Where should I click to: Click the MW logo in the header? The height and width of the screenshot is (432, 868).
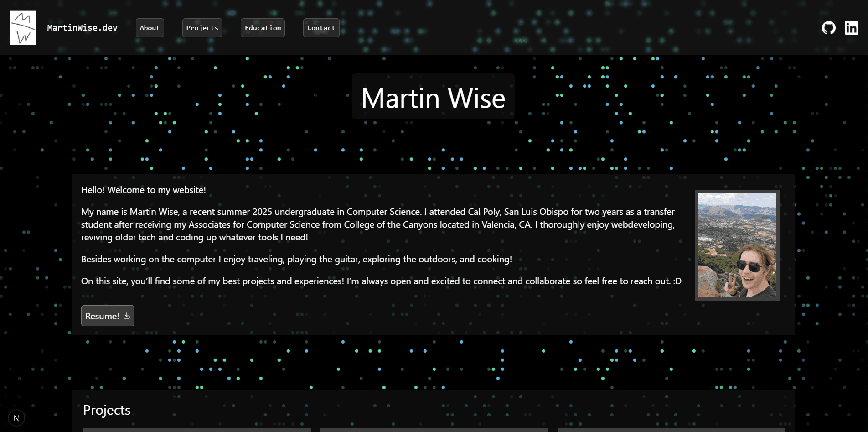coord(23,28)
